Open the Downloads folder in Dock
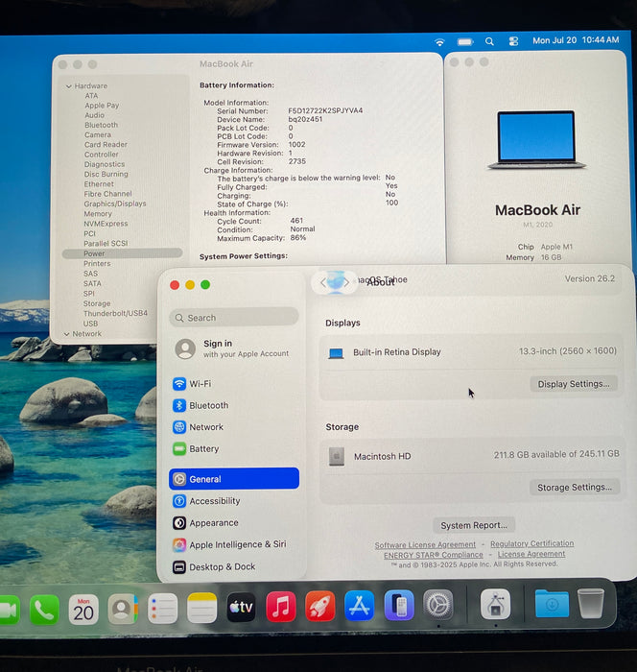The image size is (637, 672). pyautogui.click(x=552, y=604)
